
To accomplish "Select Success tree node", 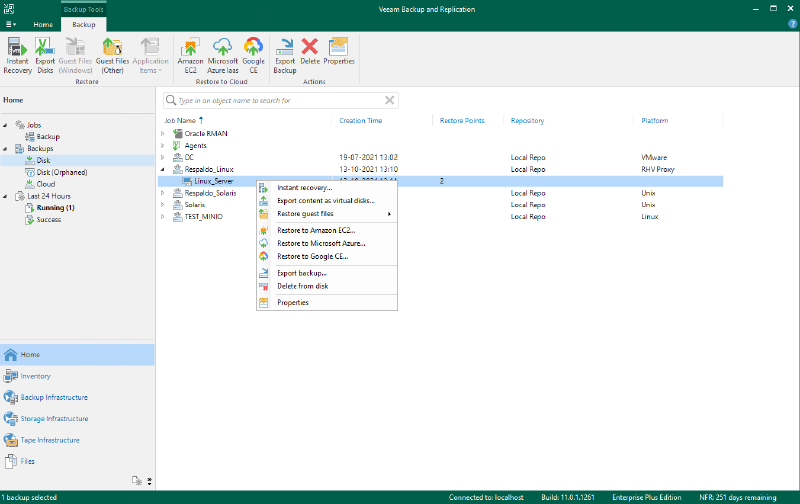I will (x=43, y=219).
